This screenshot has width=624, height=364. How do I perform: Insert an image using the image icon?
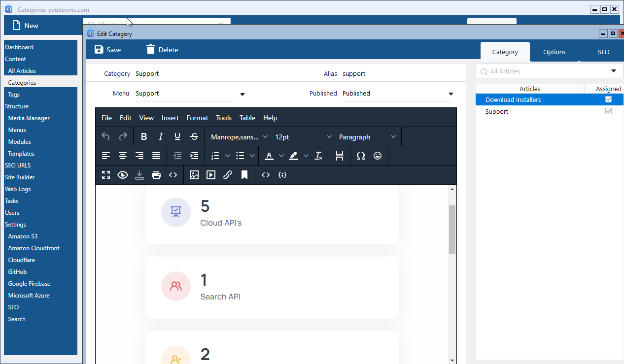coord(194,175)
